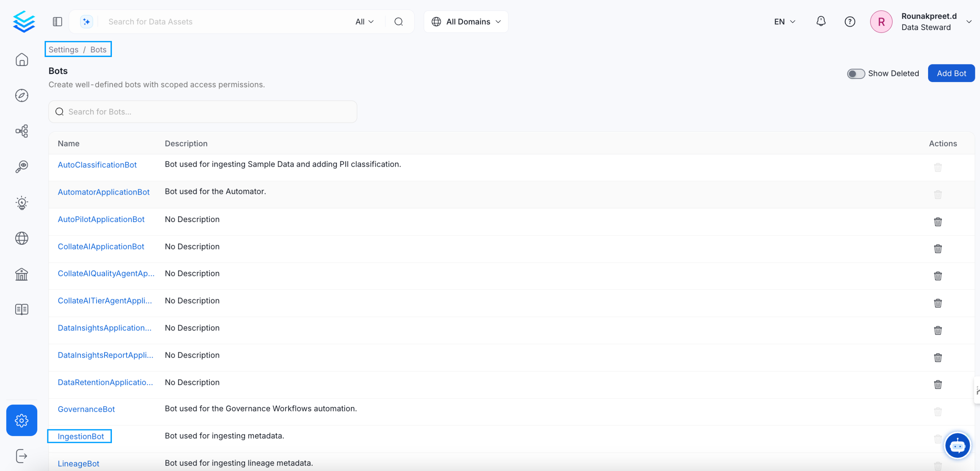The width and height of the screenshot is (980, 471).
Task: Navigate to Settings via the breadcrumb
Action: point(63,49)
